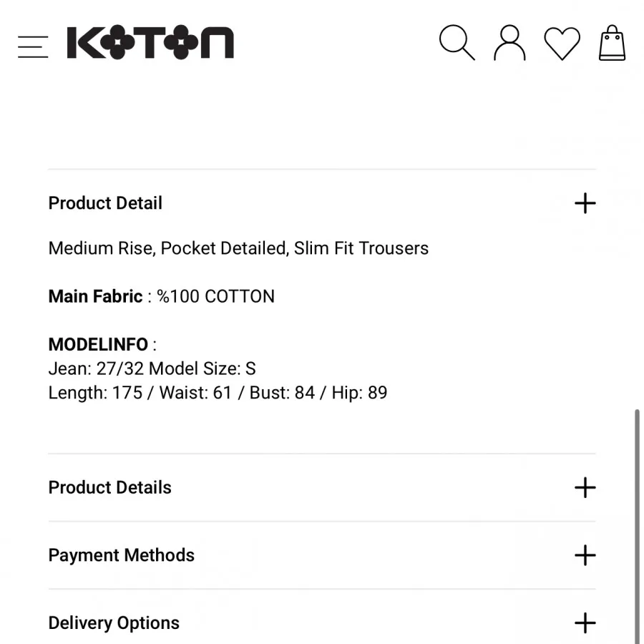644x644 pixels.
Task: Expand Payment Methods with plus icon
Action: tap(585, 555)
